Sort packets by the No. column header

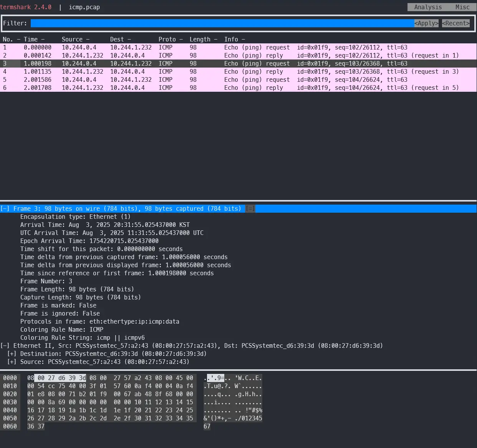[x=8, y=39]
